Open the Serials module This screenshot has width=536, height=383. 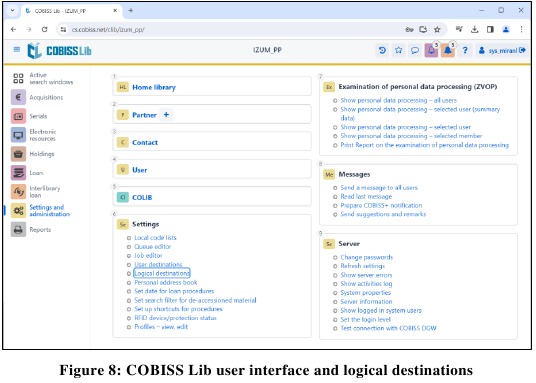tap(29, 116)
